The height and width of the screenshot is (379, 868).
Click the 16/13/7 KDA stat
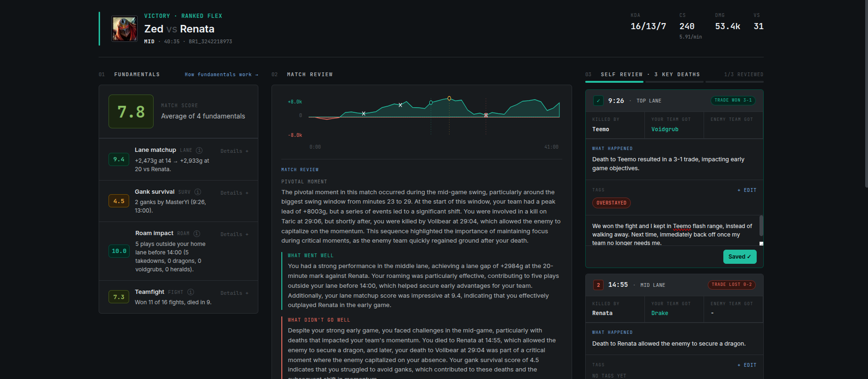tap(648, 26)
